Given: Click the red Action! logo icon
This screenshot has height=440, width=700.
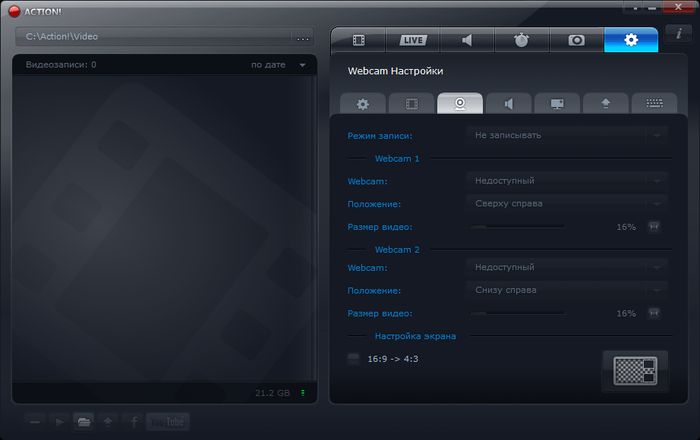Looking at the screenshot, I should 14,12.
